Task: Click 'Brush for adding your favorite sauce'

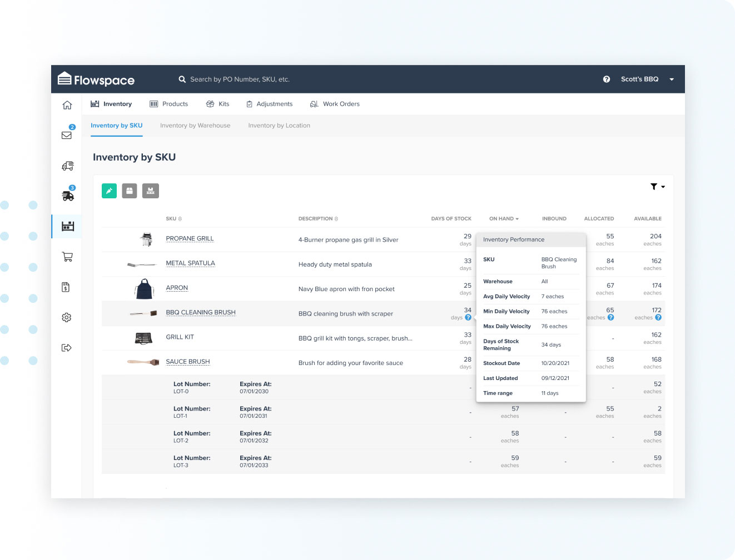Action: pos(350,363)
